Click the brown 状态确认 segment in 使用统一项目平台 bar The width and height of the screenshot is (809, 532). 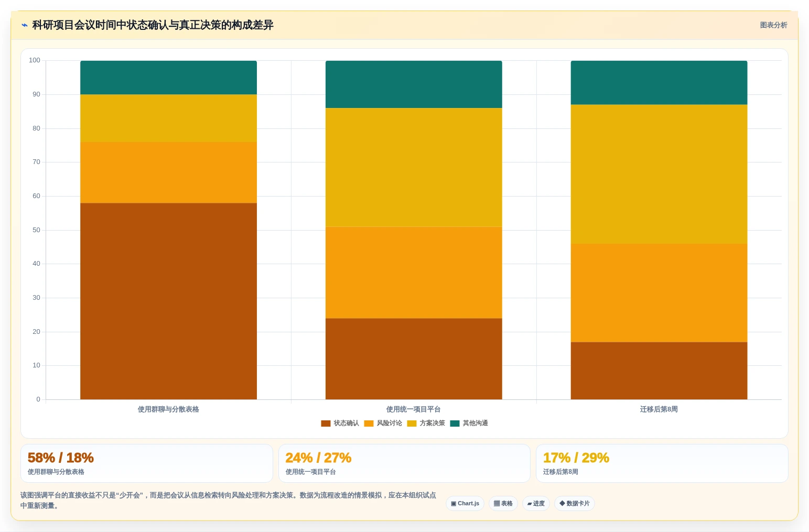click(x=414, y=359)
